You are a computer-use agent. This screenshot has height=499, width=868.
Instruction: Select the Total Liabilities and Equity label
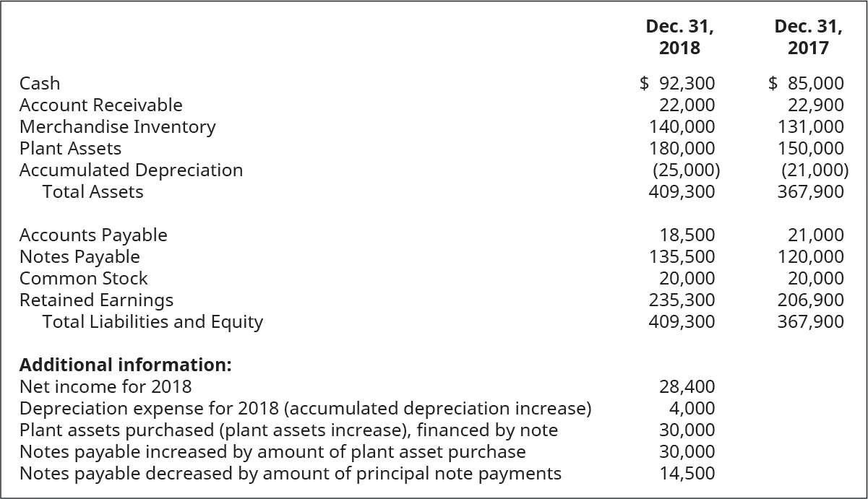[152, 322]
